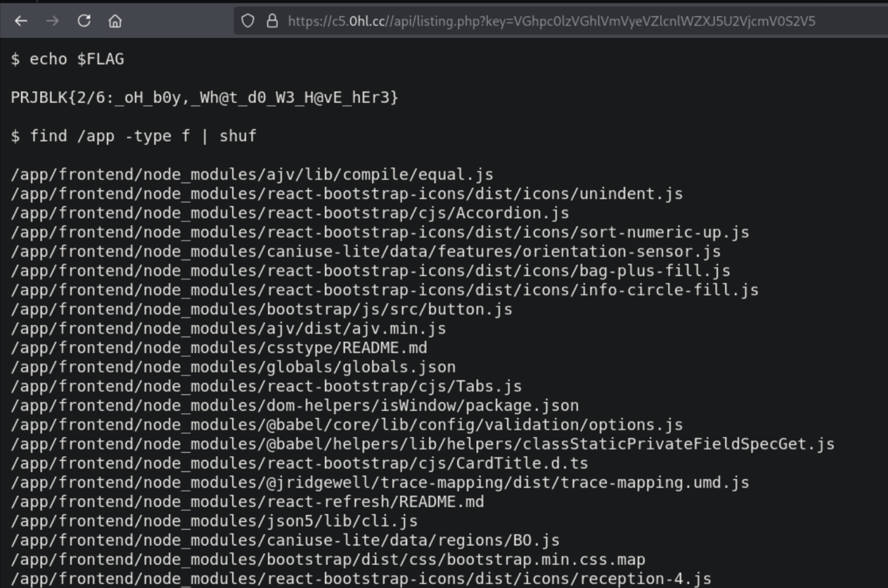The image size is (888, 588).
Task: Click the 'echo $FLAG' command line
Action: (67, 59)
